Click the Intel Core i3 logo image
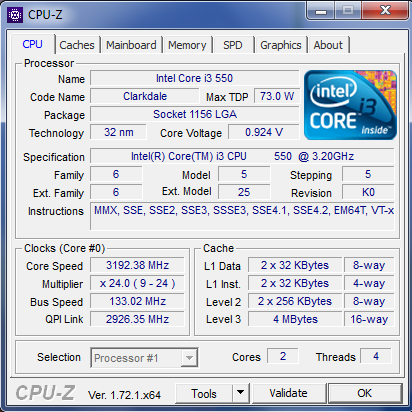This screenshot has width=412, height=412. pos(350,105)
